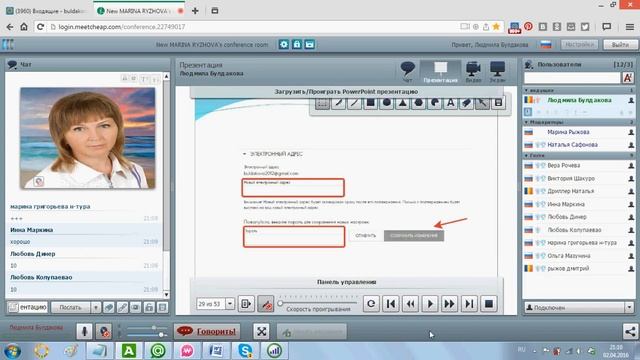Select the triangle shape tool
Screen dimensions: 640x360
click(x=402, y=103)
